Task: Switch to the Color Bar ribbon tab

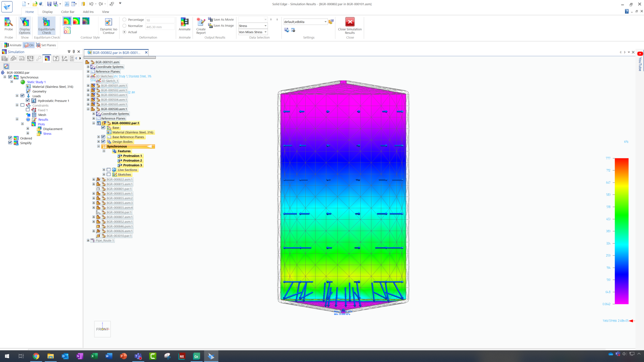Action: 67,12
